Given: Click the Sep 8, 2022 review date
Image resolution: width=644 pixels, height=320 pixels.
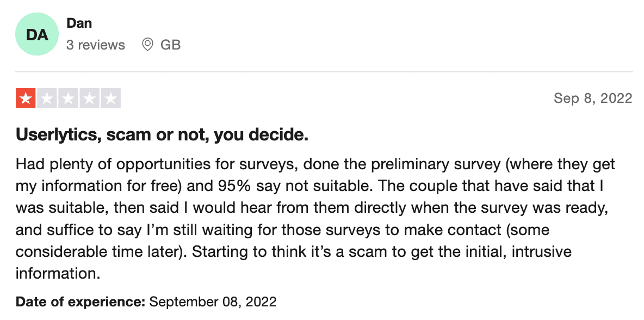Looking at the screenshot, I should [x=593, y=98].
